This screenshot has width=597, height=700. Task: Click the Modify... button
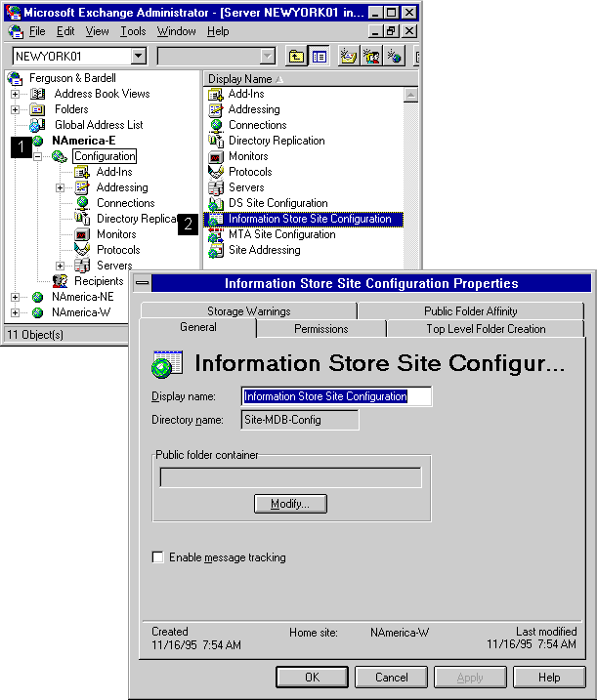coord(290,504)
